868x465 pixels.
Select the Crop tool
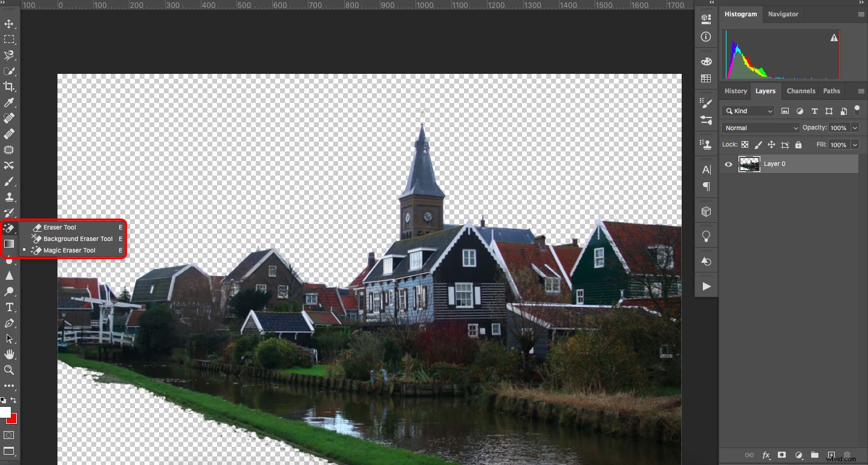click(9, 86)
